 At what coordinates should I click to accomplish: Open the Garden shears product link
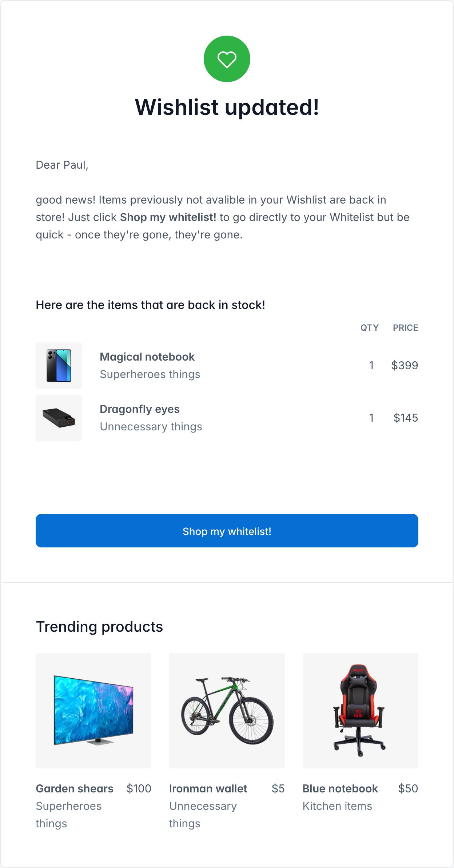(75, 788)
